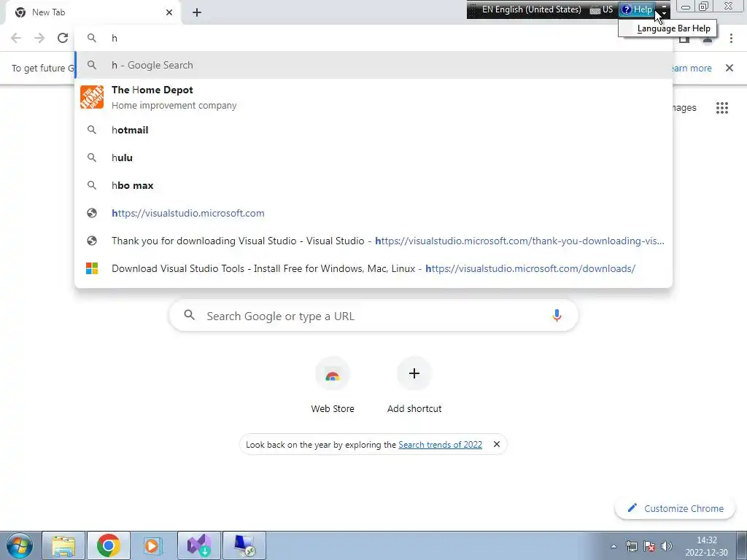747x560 pixels.
Task: Open the language bar options dropdown arrow
Action: pyautogui.click(x=664, y=12)
